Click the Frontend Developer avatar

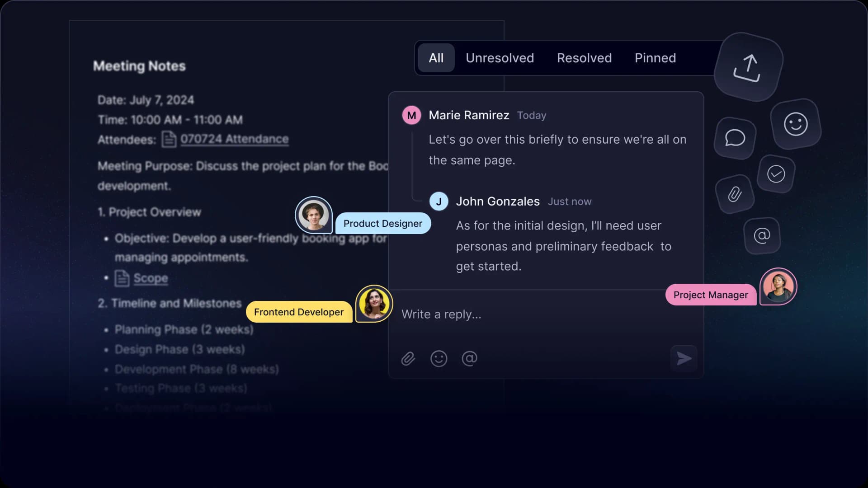pos(374,303)
